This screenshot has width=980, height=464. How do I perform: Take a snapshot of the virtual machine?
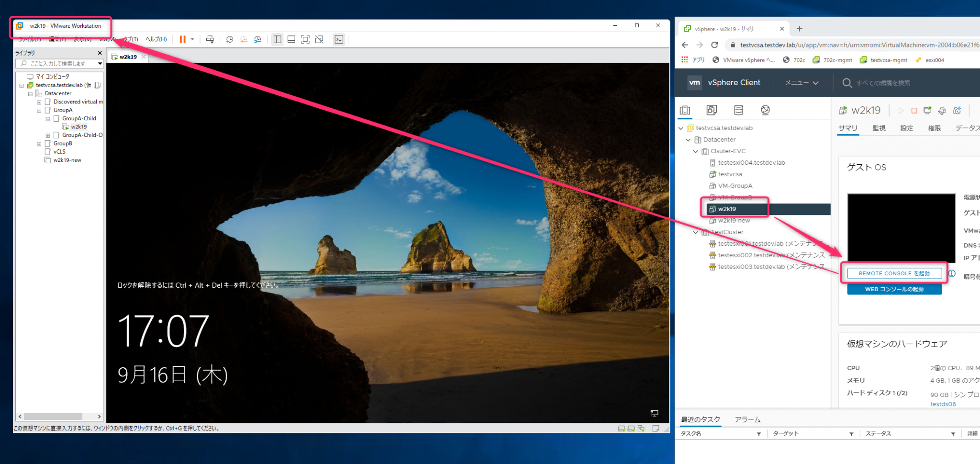[x=230, y=39]
